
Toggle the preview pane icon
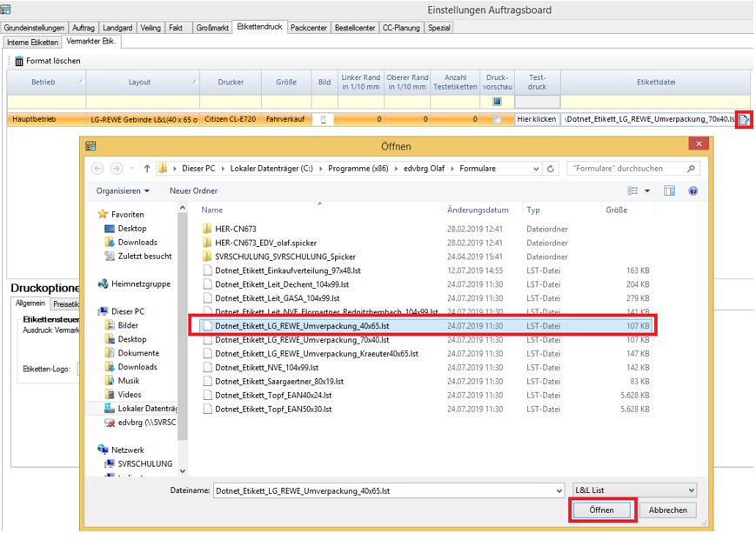pos(670,190)
